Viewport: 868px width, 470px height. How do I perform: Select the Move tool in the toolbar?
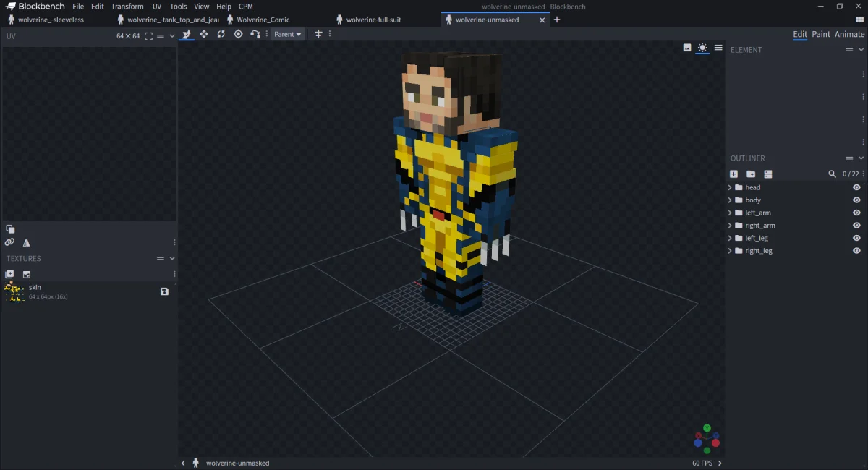point(187,34)
